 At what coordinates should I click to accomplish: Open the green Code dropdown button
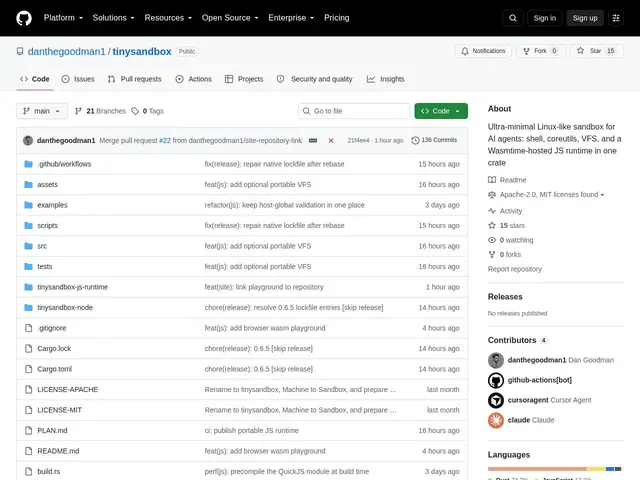[441, 111]
